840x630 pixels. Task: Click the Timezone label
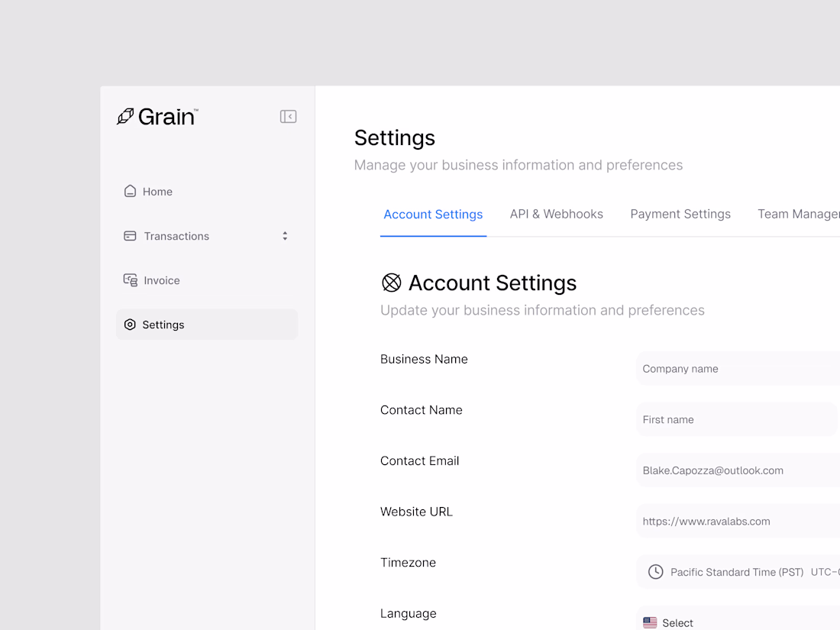(x=408, y=563)
